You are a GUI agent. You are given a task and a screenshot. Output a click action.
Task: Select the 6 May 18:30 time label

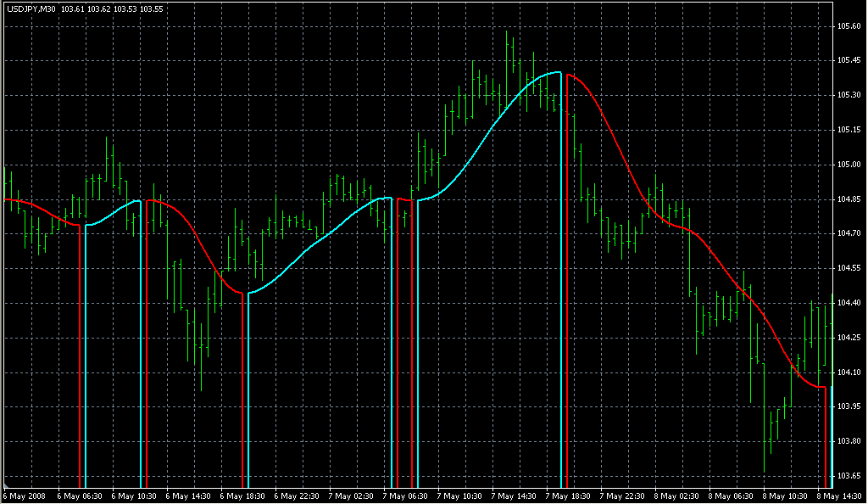[x=243, y=496]
